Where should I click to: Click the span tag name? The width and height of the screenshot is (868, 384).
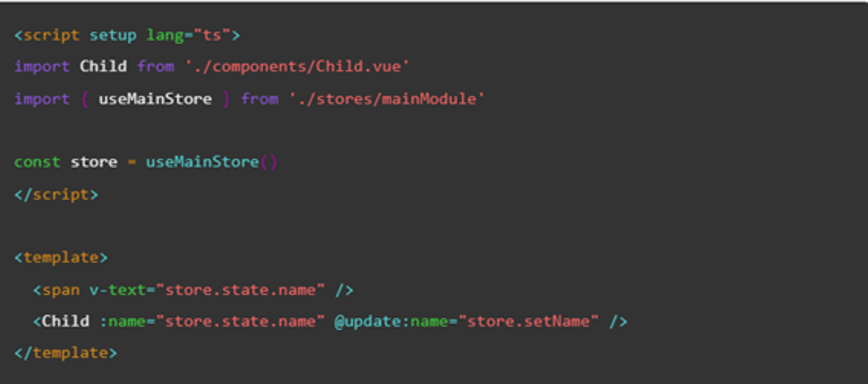point(61,290)
